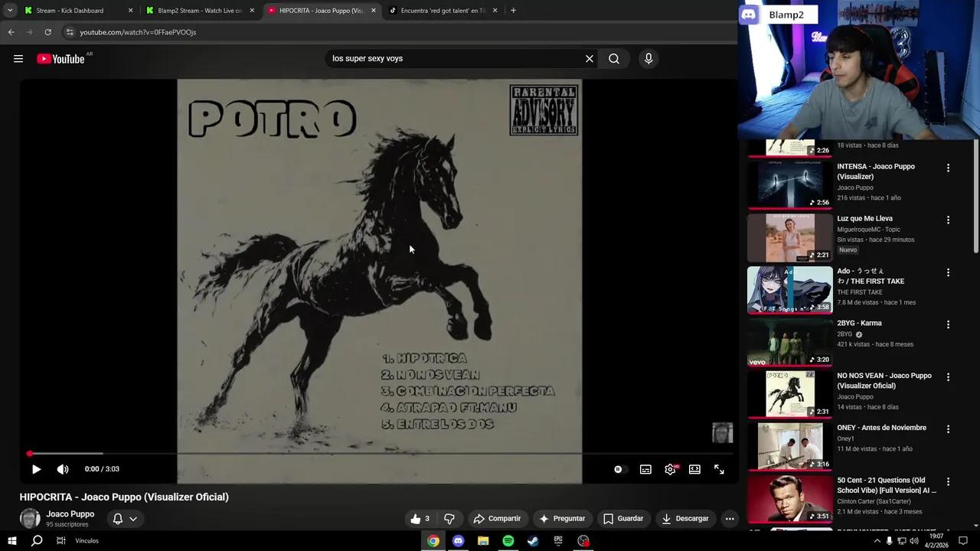The height and width of the screenshot is (551, 980).
Task: Open Discord from the taskbar
Action: pos(458,541)
